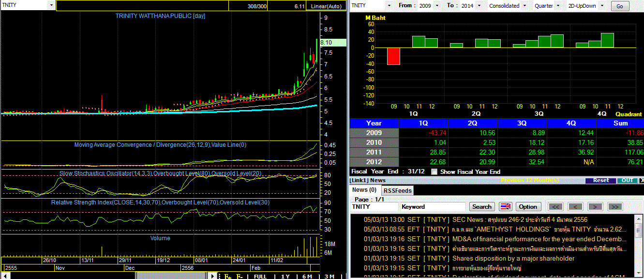Image resolution: width=644 pixels, height=279 pixels.
Task: Click the OUT button
Action: (x=628, y=180)
